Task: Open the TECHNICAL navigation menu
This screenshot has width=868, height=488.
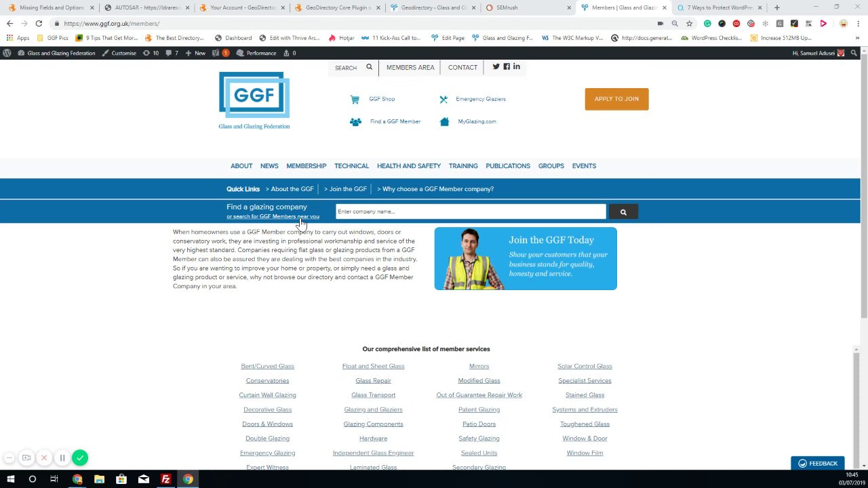Action: [351, 166]
